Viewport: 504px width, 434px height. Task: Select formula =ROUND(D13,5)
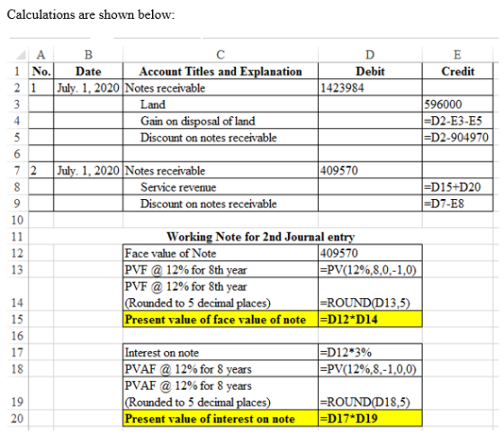pyautogui.click(x=370, y=294)
